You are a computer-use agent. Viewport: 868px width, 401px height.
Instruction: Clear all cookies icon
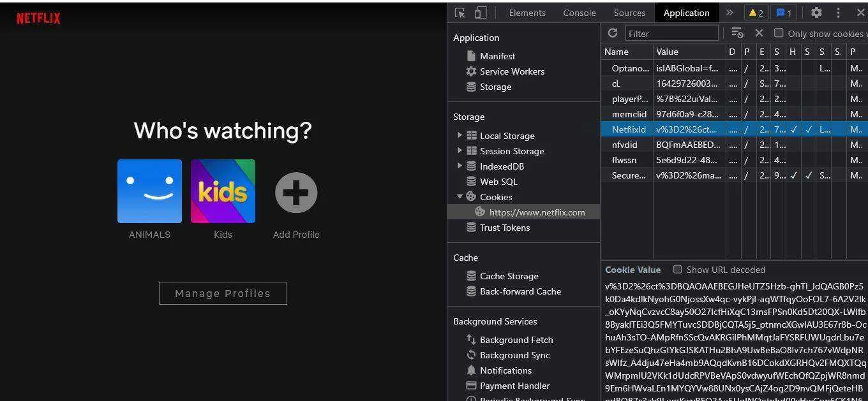[738, 33]
